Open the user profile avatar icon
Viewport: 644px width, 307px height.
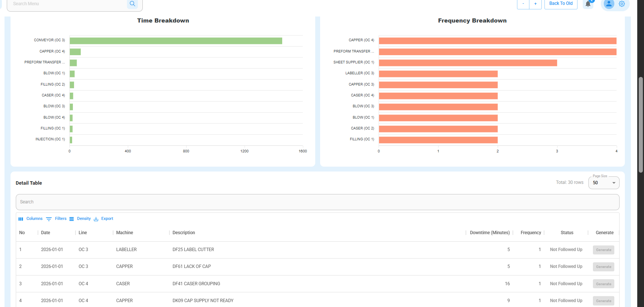pyautogui.click(x=609, y=4)
